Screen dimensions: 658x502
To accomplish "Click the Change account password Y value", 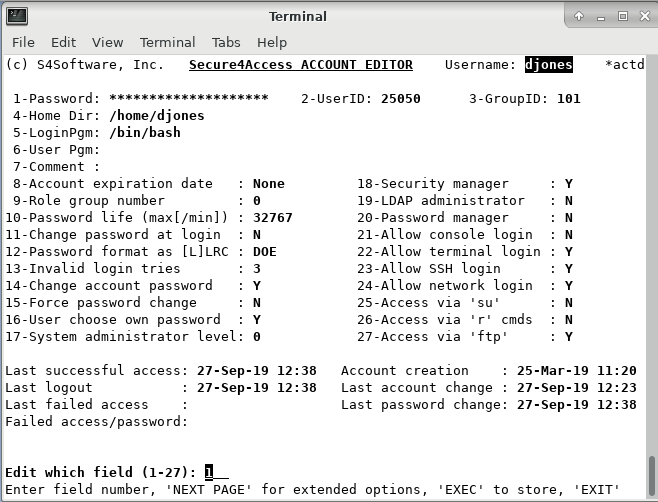I will (257, 286).
